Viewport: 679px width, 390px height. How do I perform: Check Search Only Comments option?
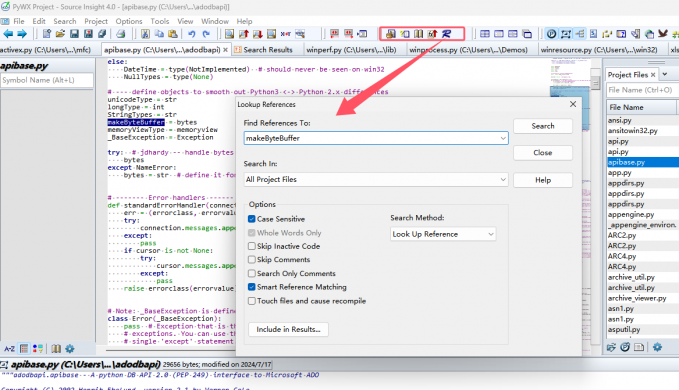click(x=252, y=274)
